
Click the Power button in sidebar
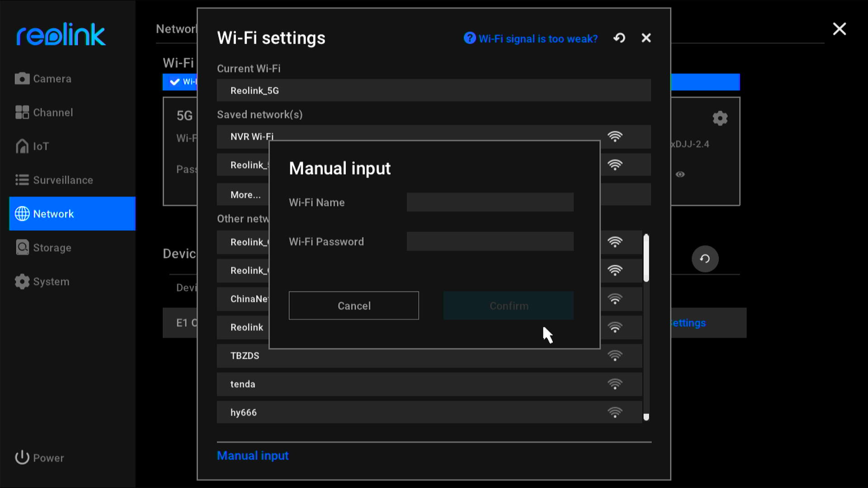coord(40,458)
